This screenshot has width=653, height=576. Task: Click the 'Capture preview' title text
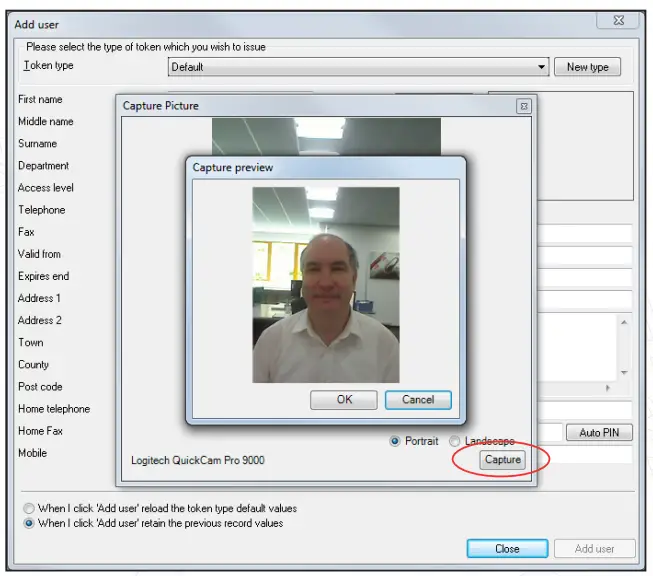pos(232,168)
